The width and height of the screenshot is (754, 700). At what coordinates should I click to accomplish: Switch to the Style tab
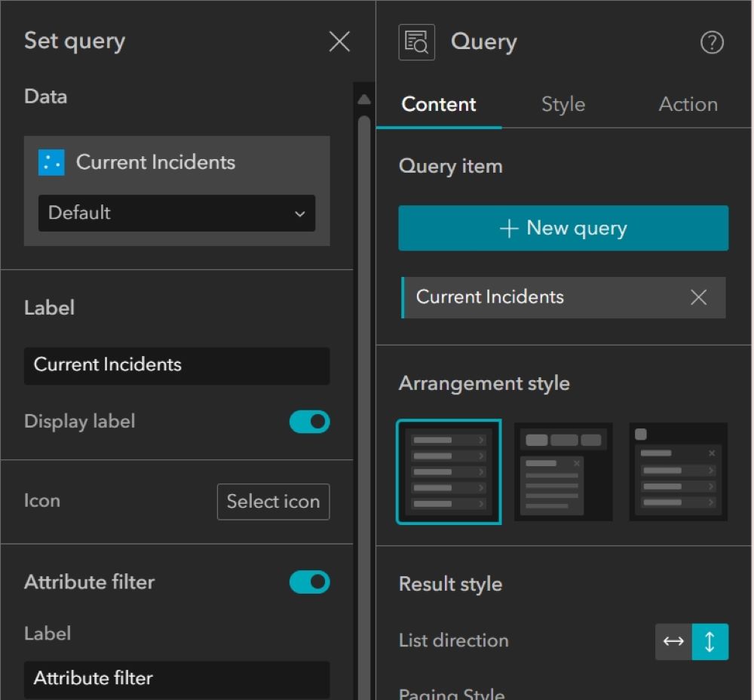point(562,104)
